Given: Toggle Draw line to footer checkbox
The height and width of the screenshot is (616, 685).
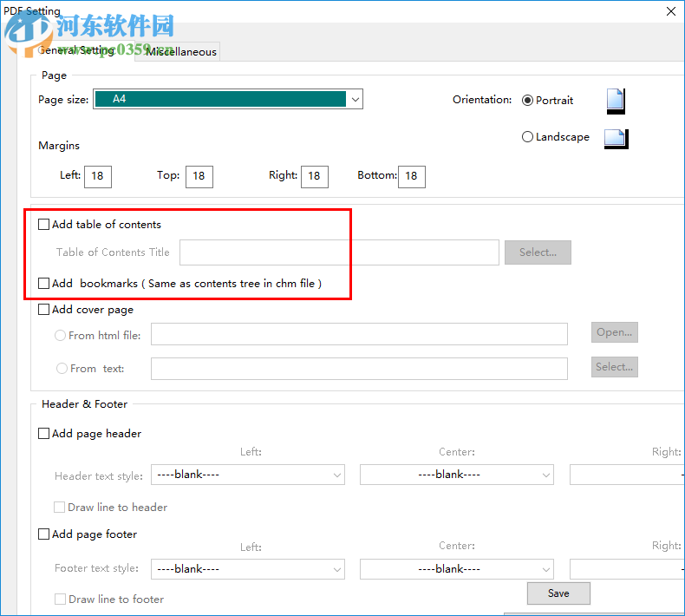Looking at the screenshot, I should [x=61, y=599].
